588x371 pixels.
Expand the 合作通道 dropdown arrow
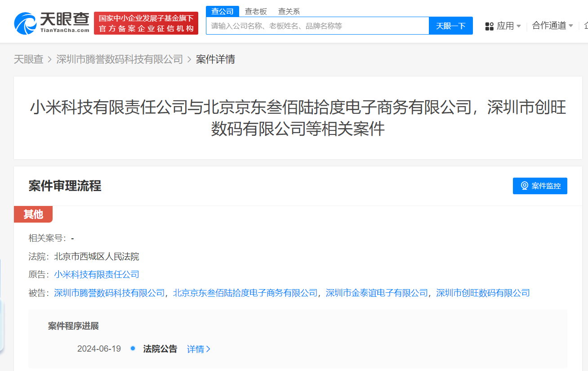pos(571,26)
